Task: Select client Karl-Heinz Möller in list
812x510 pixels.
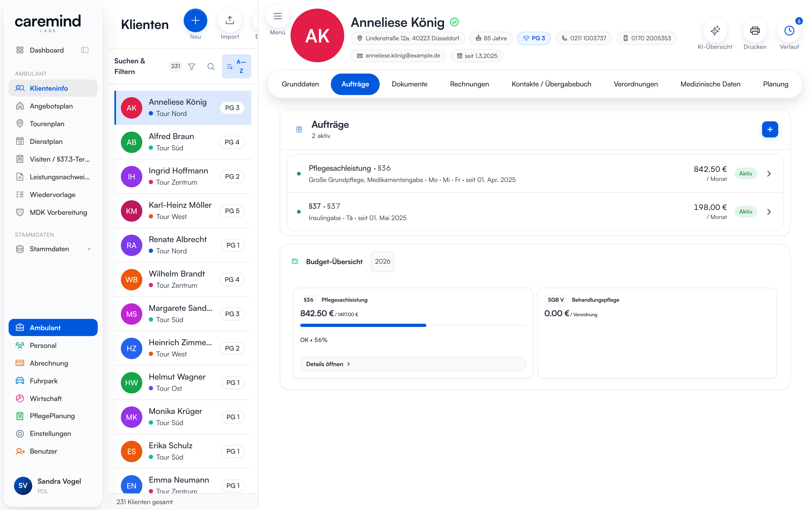Action: pyautogui.click(x=183, y=211)
